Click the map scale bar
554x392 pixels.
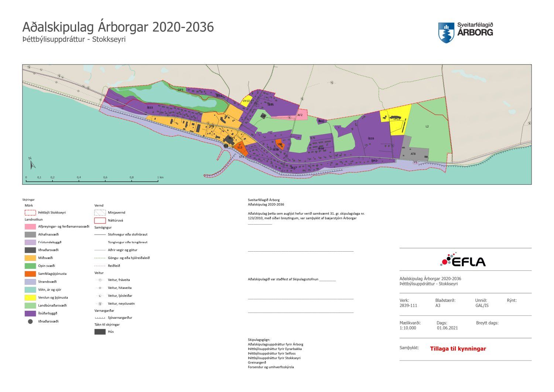tap(92, 181)
